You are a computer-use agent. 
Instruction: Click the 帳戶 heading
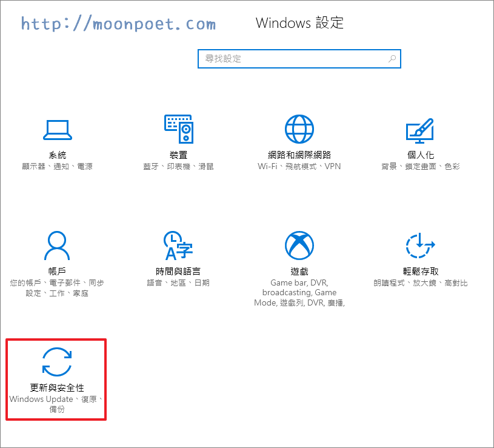tap(57, 272)
